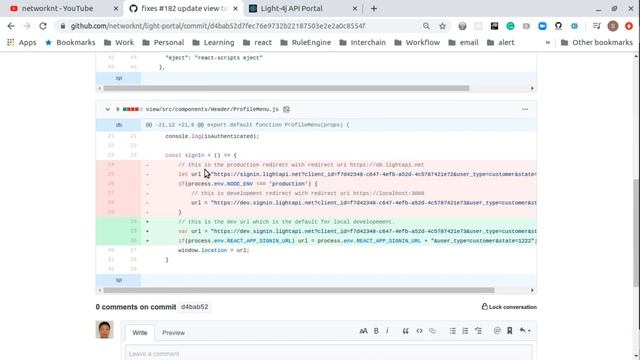
Task: Click Lock conversation
Action: 509,307
